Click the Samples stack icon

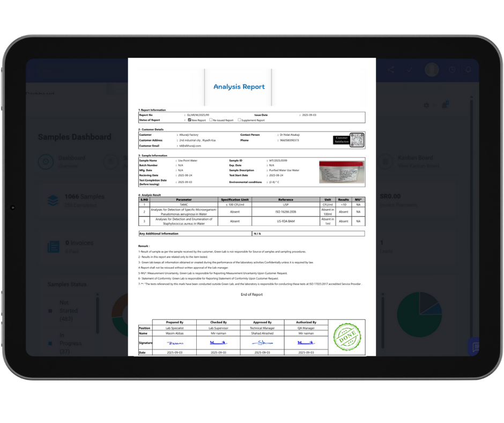53,200
